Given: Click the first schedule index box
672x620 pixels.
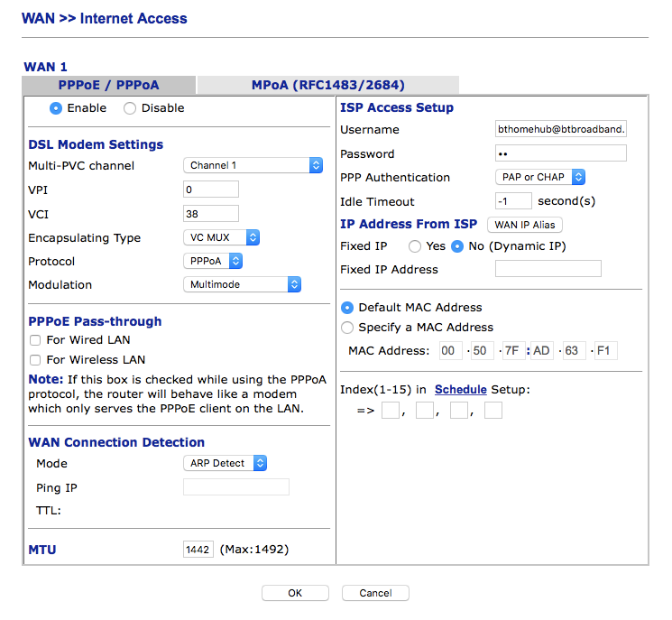Looking at the screenshot, I should pos(391,410).
